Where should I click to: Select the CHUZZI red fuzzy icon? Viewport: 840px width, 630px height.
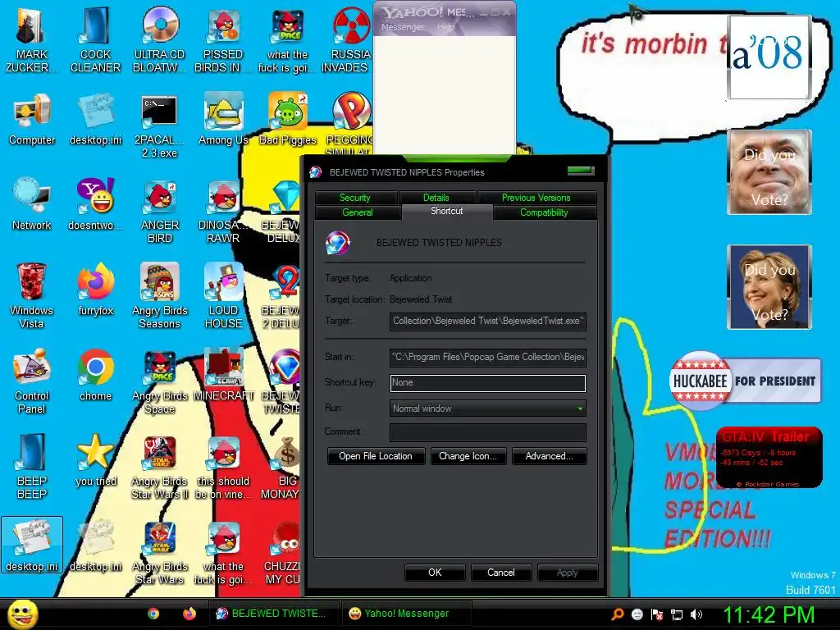[x=283, y=552]
